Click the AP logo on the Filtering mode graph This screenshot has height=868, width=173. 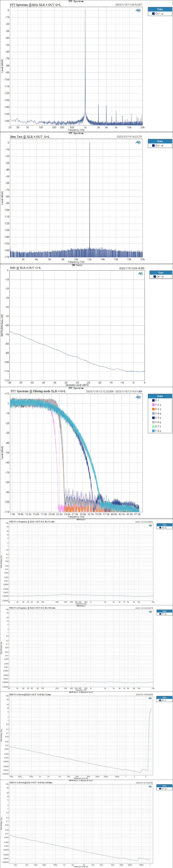pos(138,397)
